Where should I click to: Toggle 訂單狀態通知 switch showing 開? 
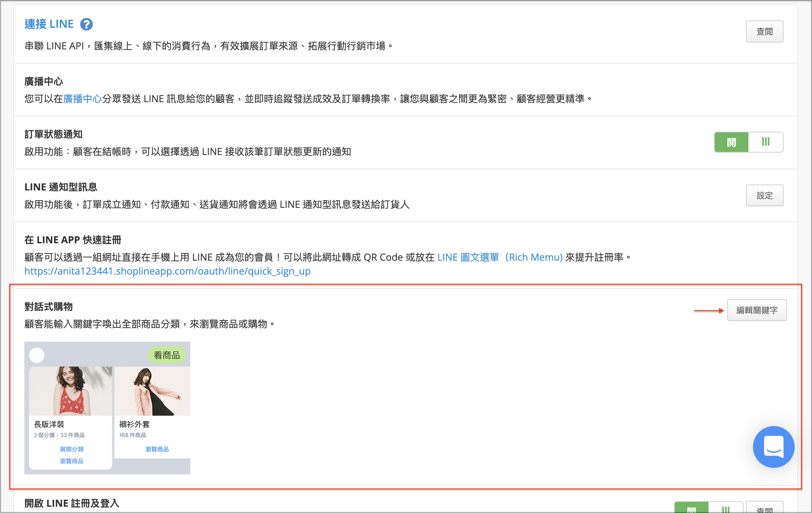point(748,142)
